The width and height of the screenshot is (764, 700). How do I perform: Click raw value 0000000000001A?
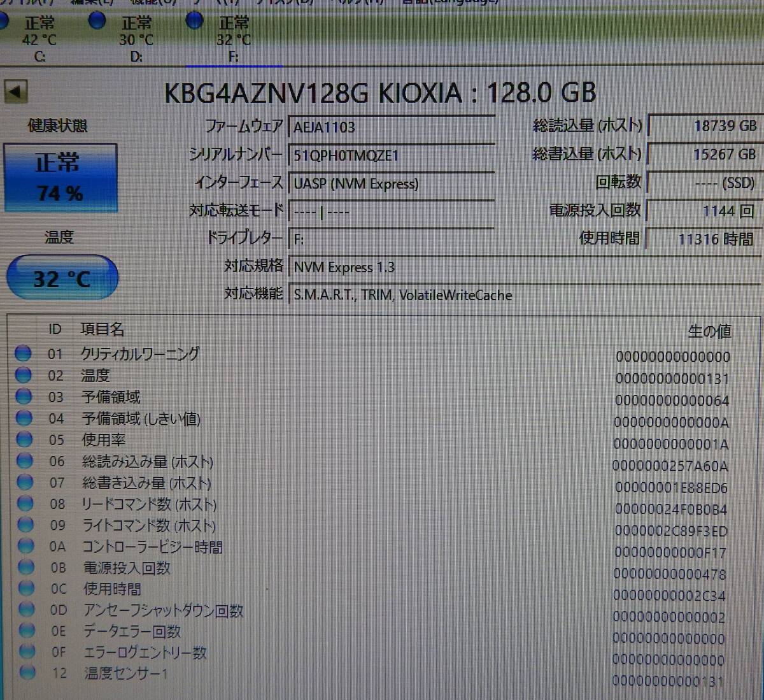[x=672, y=444]
